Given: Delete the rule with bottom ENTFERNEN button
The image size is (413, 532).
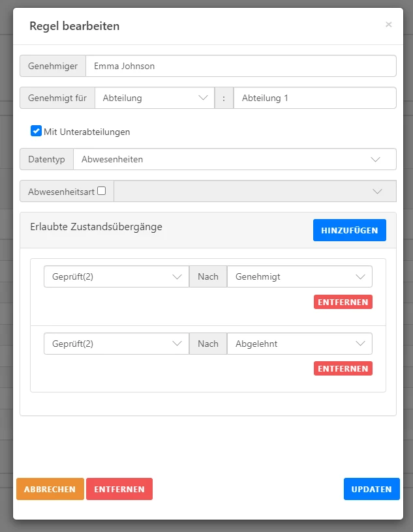Looking at the screenshot, I should [119, 488].
